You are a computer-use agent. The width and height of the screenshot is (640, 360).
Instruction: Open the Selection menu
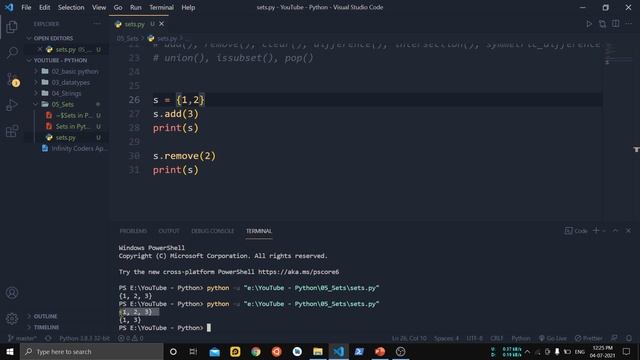click(x=71, y=7)
